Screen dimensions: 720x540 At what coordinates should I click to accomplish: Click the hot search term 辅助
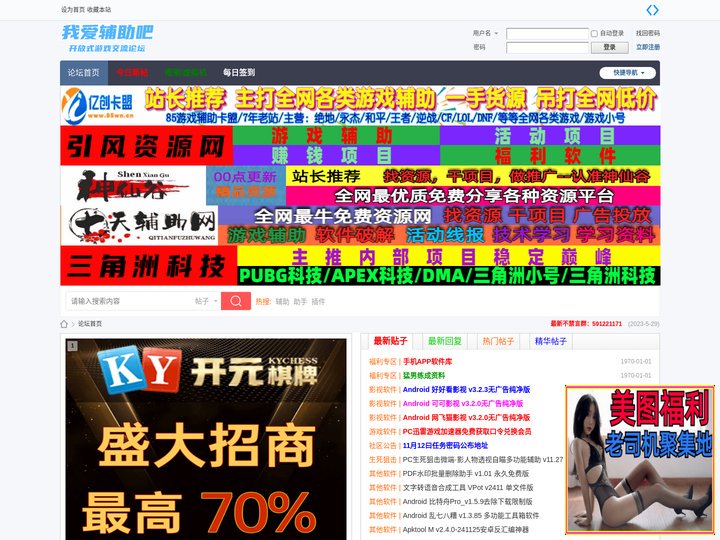(282, 302)
